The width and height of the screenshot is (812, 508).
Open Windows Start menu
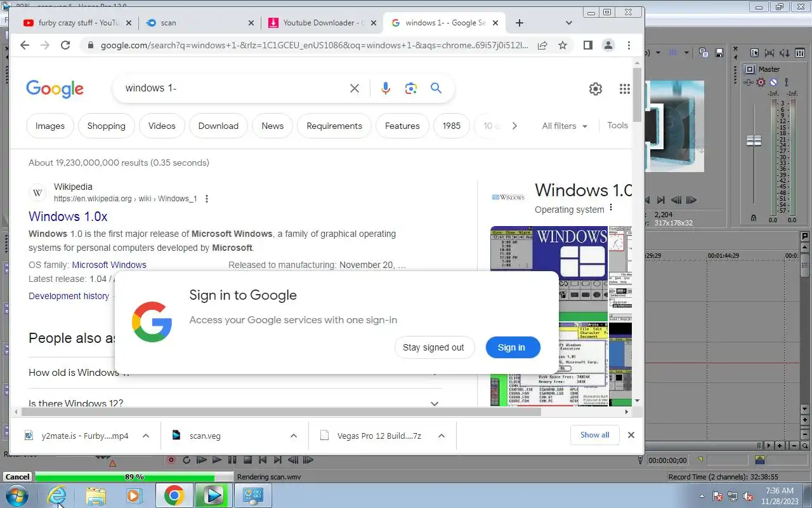pyautogui.click(x=16, y=496)
